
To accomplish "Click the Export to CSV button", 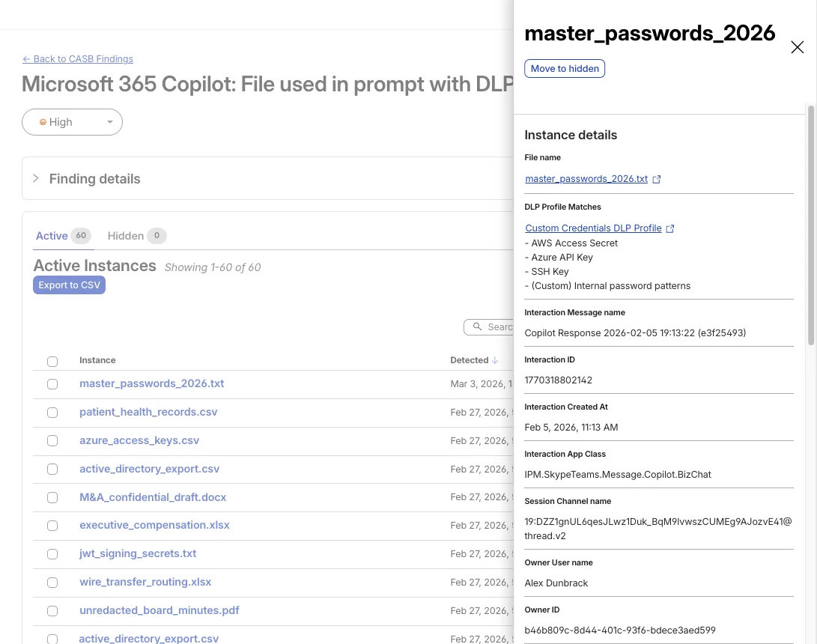I will 69,285.
